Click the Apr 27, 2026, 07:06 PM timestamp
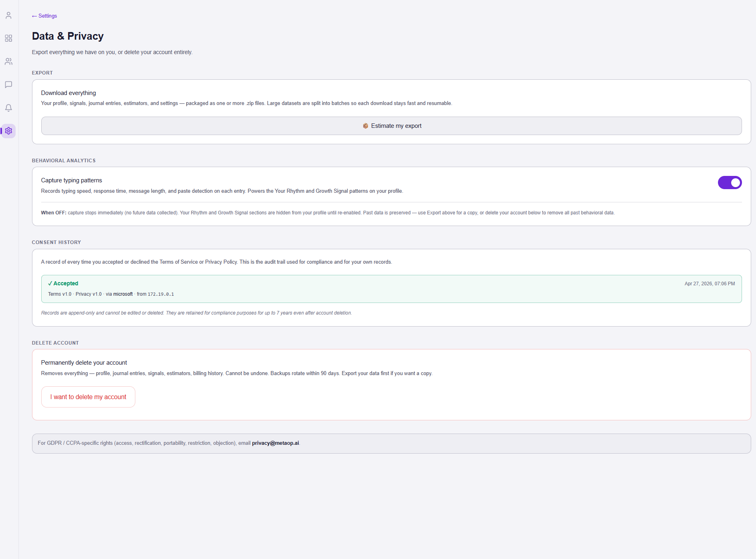This screenshot has height=559, width=756. click(x=710, y=284)
